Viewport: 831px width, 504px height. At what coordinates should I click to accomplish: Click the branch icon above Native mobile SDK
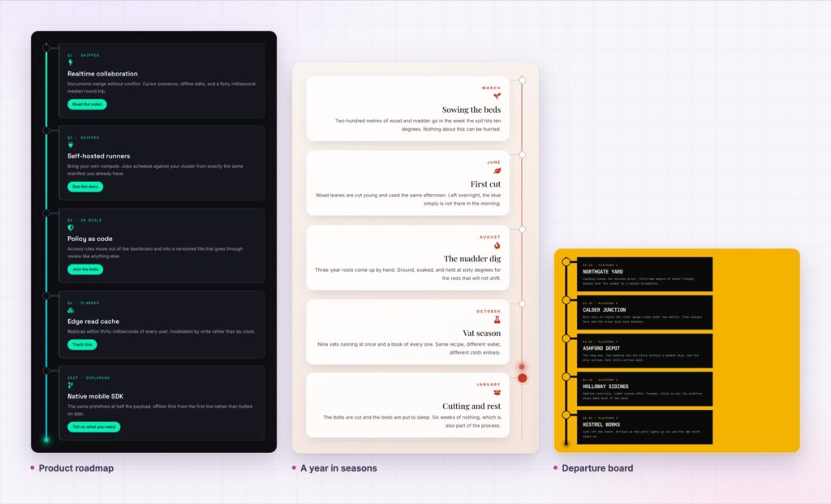pyautogui.click(x=70, y=386)
